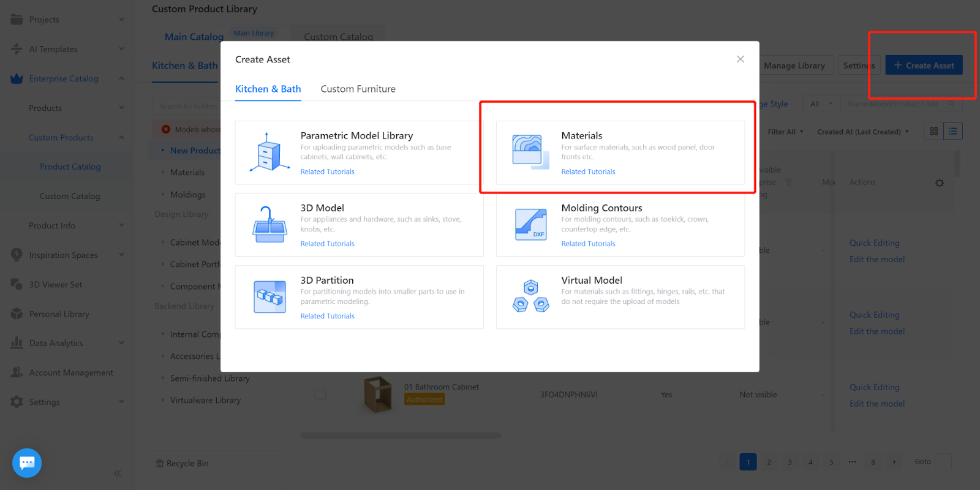Collapse the Custom Products chevron
980x490 pixels.
pos(121,137)
